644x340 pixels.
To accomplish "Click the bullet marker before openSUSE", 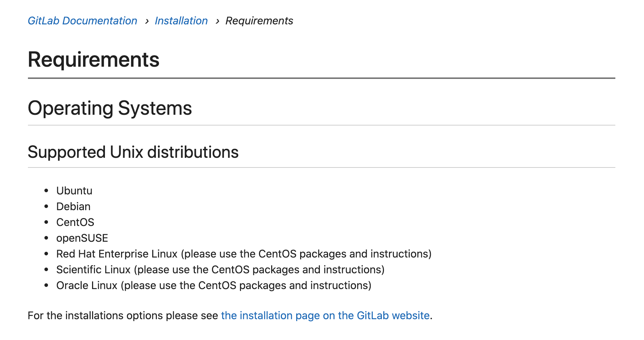I will click(46, 238).
